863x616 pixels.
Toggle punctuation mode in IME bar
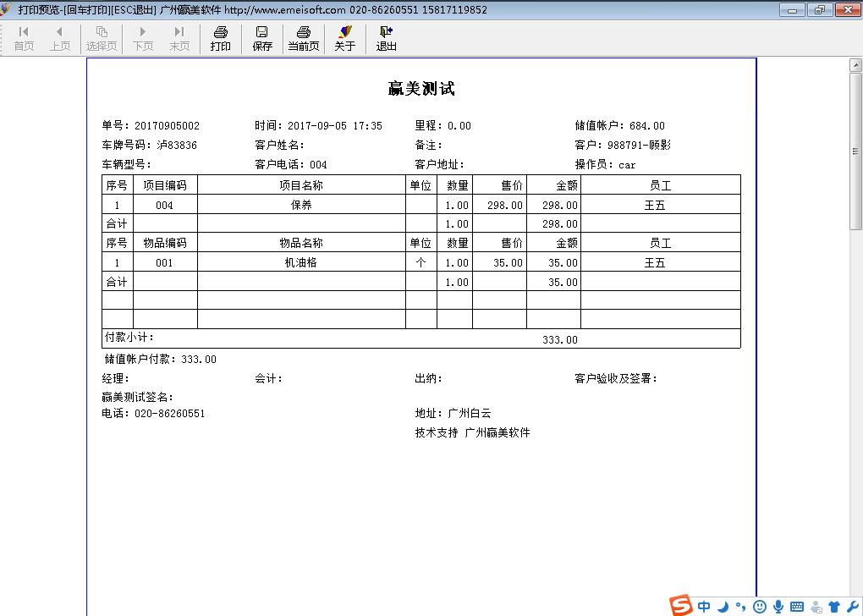coord(740,607)
